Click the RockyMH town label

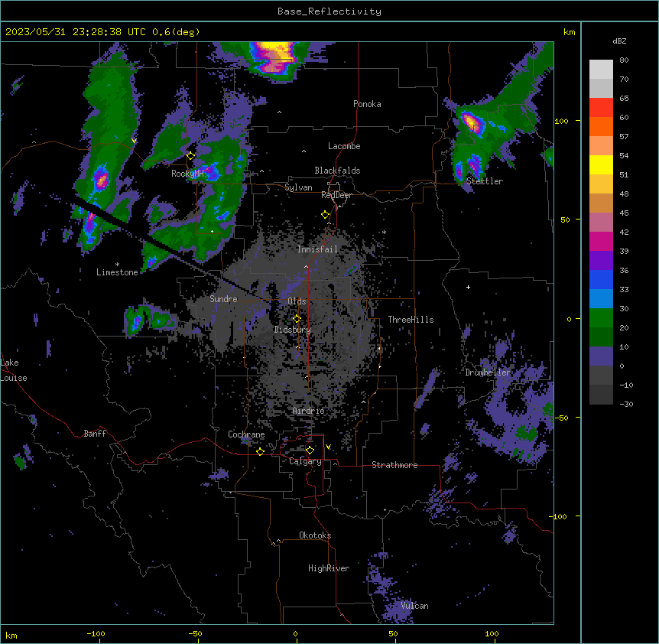[187, 174]
